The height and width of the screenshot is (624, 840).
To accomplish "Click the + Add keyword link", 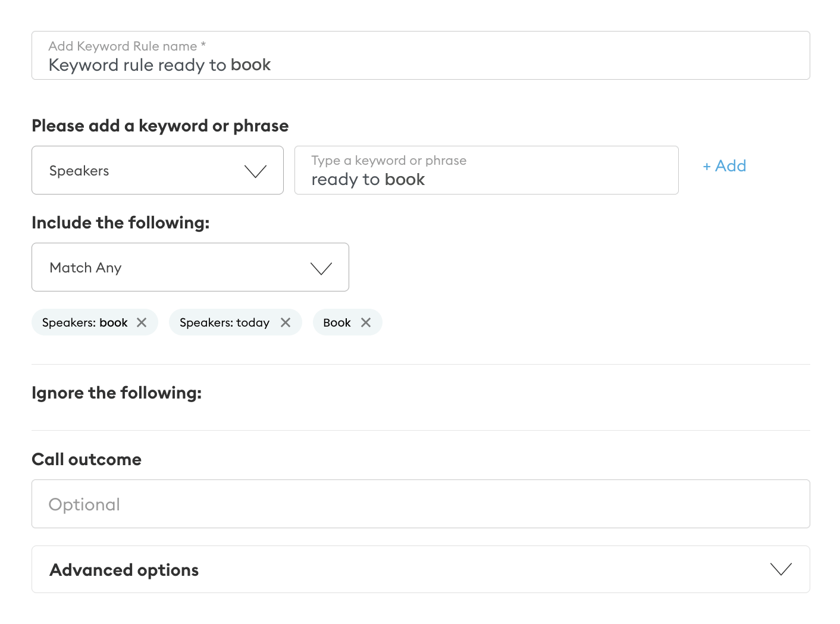I will pyautogui.click(x=724, y=166).
